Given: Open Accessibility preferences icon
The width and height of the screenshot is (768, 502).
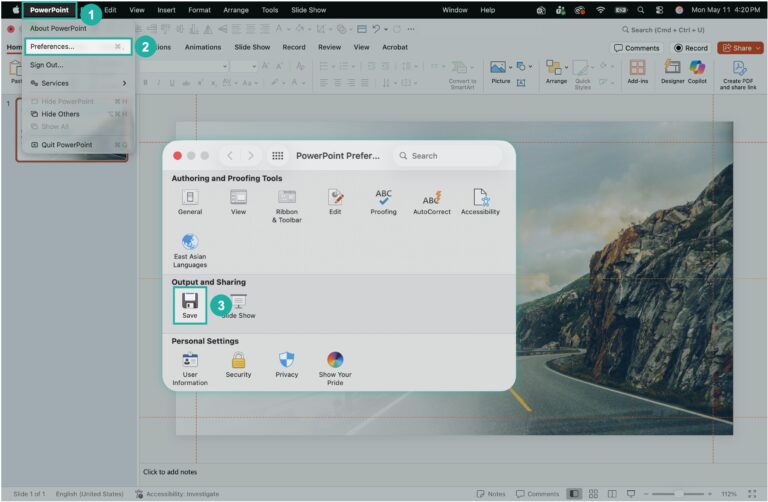Looking at the screenshot, I should click(480, 202).
